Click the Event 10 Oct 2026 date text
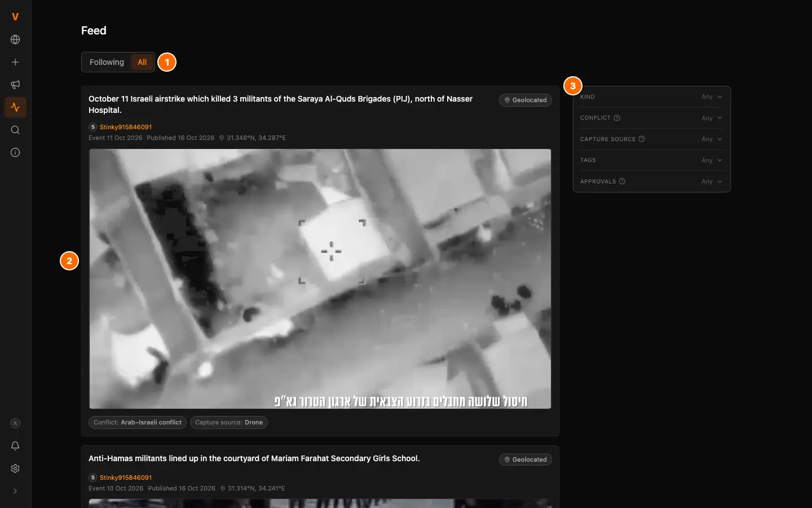 (116, 488)
